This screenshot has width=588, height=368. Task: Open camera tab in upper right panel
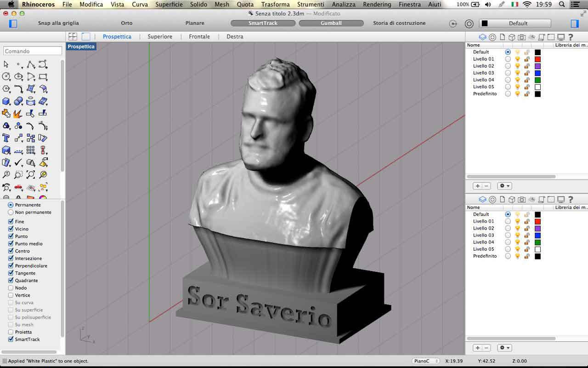(x=521, y=37)
